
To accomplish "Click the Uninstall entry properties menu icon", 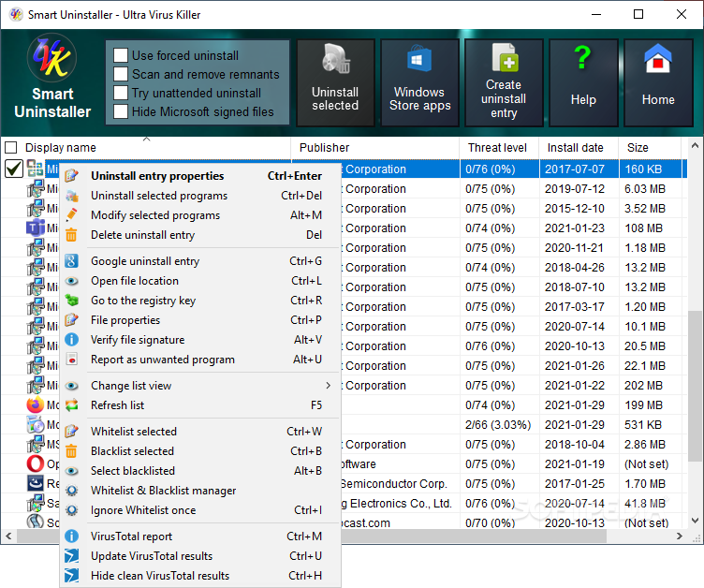I will (72, 176).
